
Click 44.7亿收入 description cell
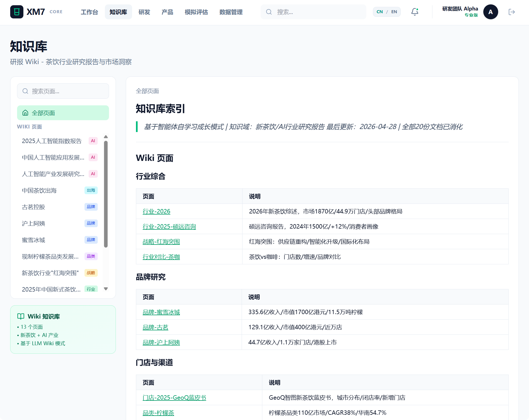375,342
